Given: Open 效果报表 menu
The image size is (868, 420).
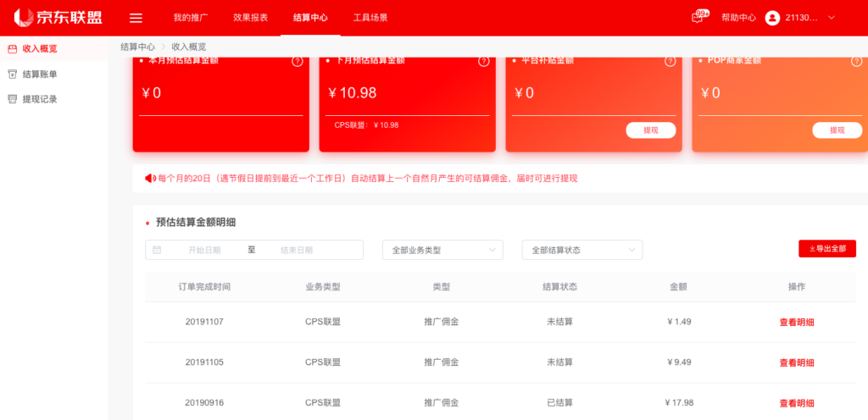Looking at the screenshot, I should tap(251, 18).
